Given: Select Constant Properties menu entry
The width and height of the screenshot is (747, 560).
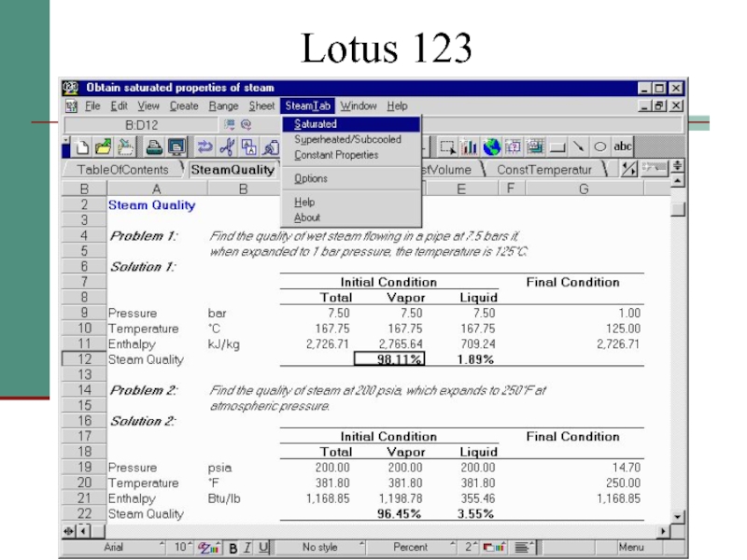Looking at the screenshot, I should click(336, 155).
